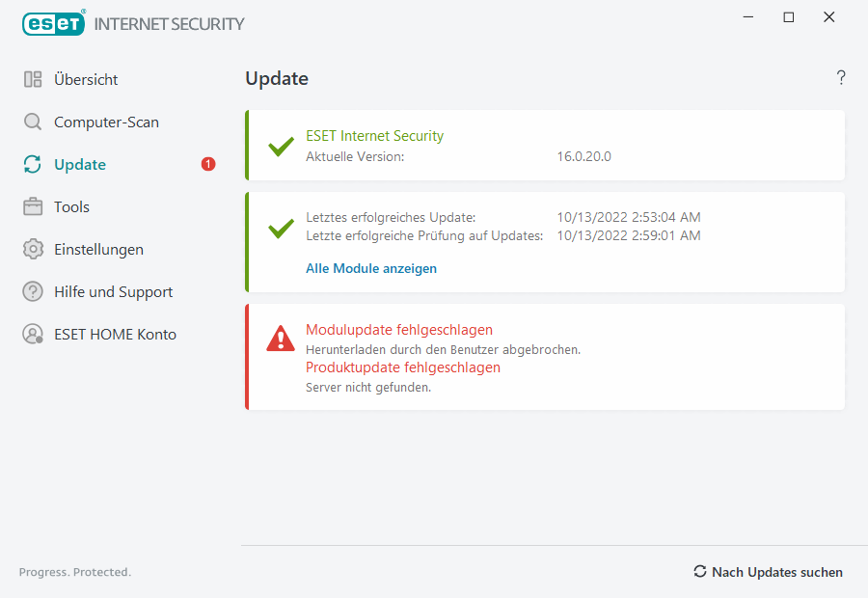Click the Übersicht overview icon in sidebar
Screen dimensions: 868x598
coord(33,80)
